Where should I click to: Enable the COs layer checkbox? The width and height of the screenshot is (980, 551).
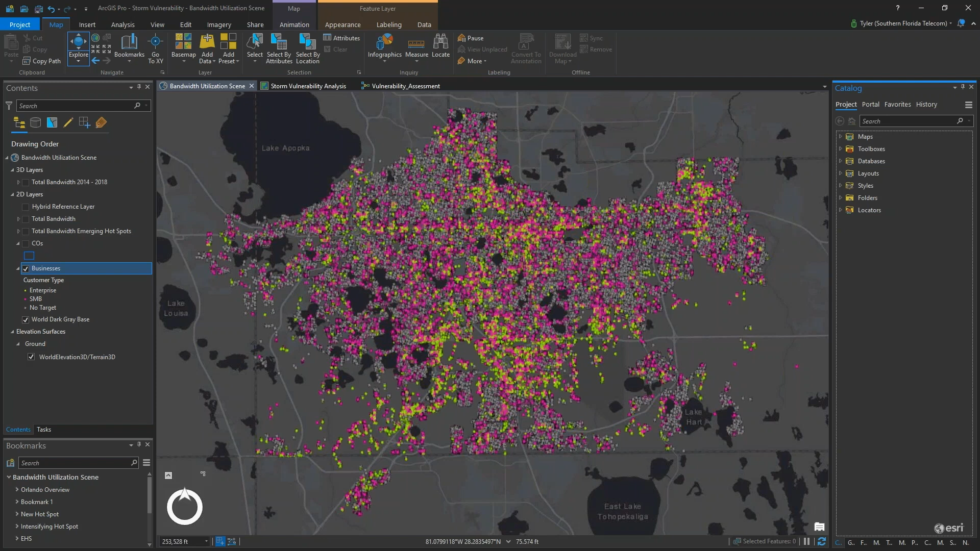click(26, 244)
